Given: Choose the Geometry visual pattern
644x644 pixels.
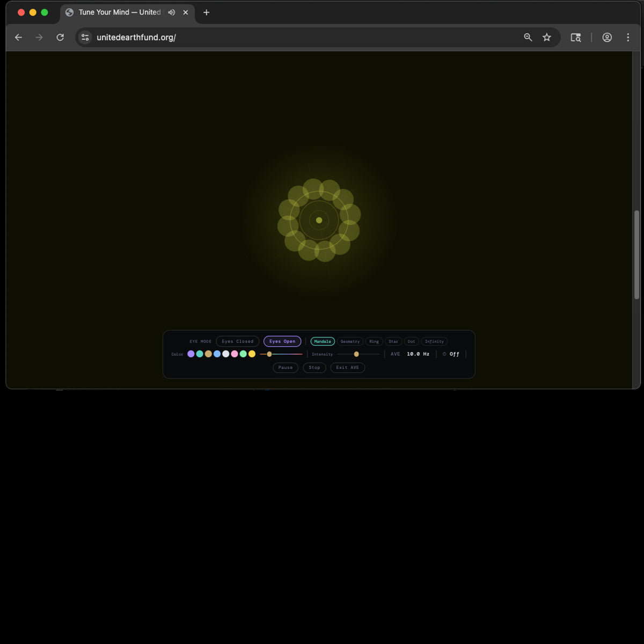Looking at the screenshot, I should (350, 341).
